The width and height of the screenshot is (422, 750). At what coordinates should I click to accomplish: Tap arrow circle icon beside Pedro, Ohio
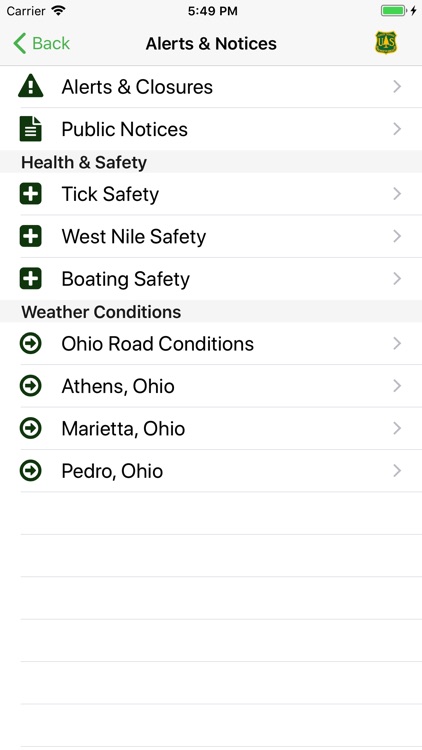coord(31,471)
